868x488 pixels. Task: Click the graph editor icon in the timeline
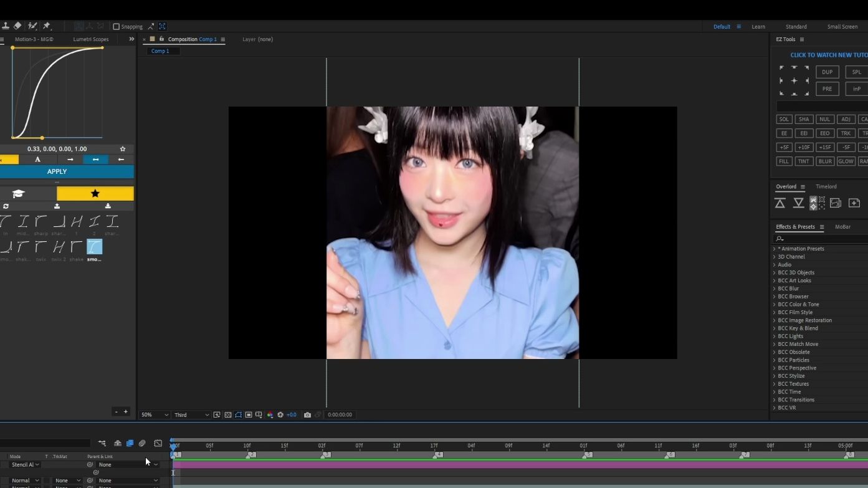[x=158, y=444]
